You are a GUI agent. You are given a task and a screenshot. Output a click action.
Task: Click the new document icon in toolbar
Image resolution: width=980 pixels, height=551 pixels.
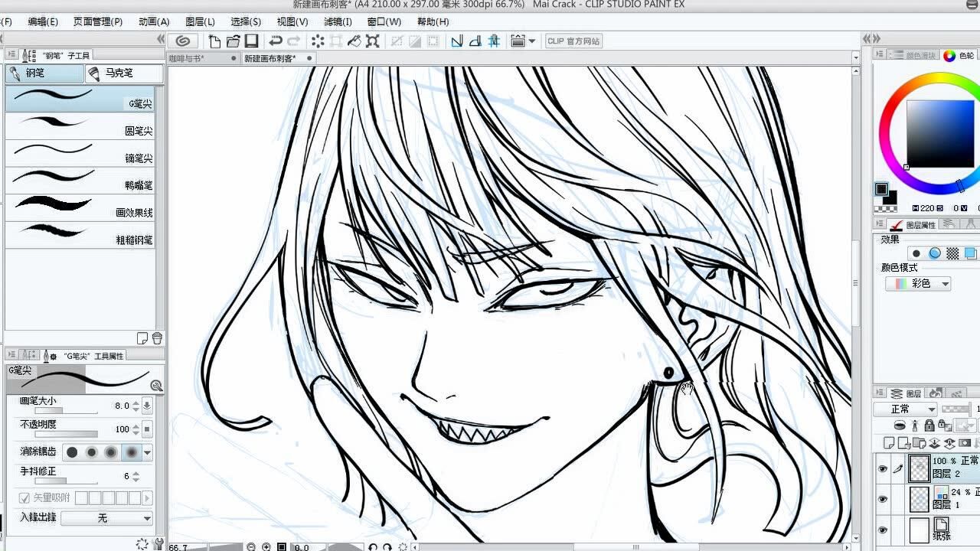tap(214, 41)
